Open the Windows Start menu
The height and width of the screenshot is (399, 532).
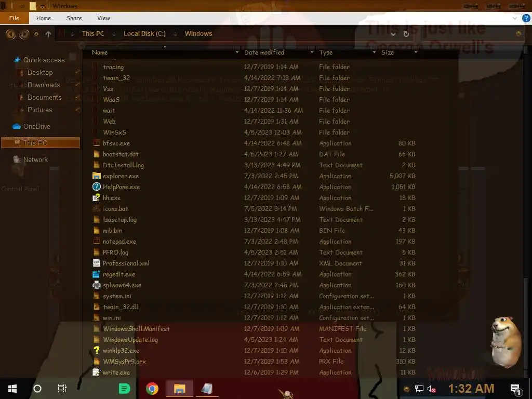(12, 389)
